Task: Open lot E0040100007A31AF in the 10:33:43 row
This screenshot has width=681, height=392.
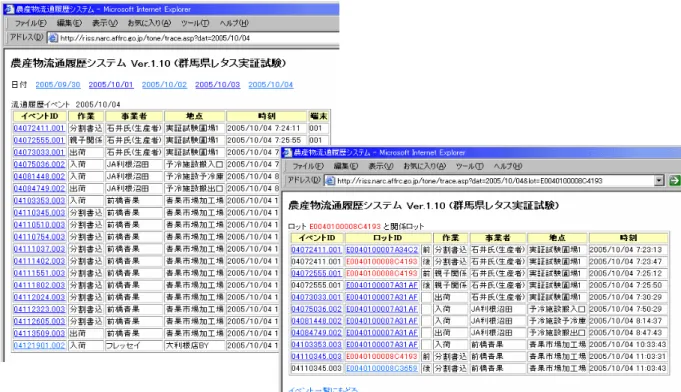Action: [382, 344]
